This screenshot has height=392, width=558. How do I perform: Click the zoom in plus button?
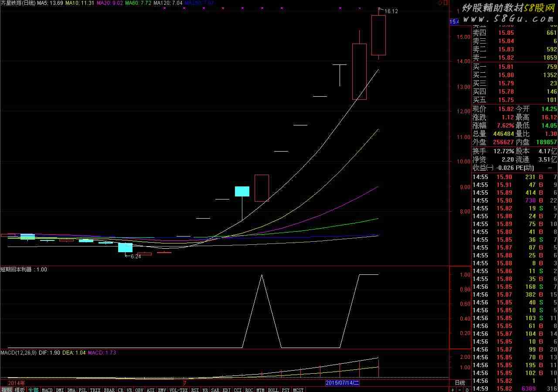tap(453, 389)
